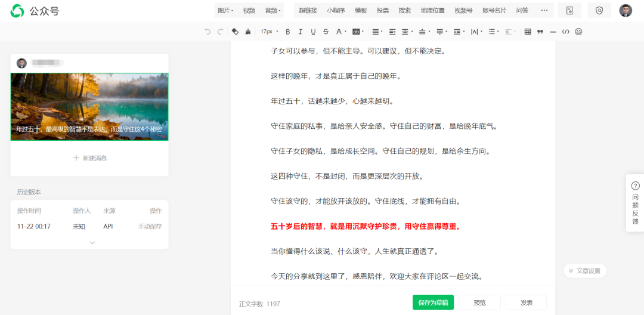Click the paragraph 这四种守住，不是封闭
Screen dimensions: 644x315
(x=347, y=176)
